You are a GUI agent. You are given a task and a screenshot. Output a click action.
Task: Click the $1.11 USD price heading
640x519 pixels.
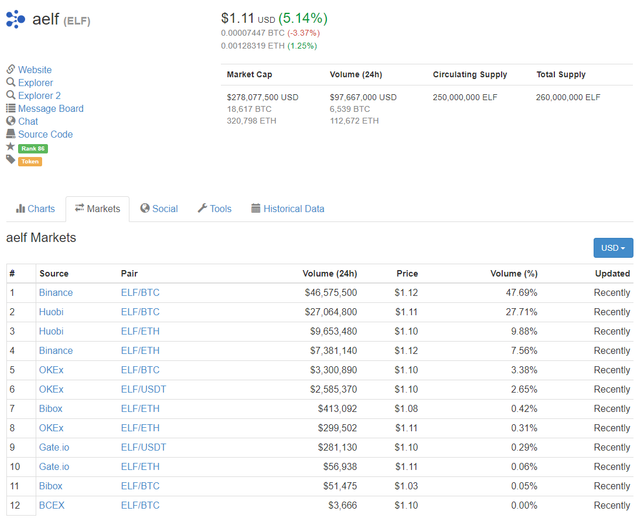point(248,18)
